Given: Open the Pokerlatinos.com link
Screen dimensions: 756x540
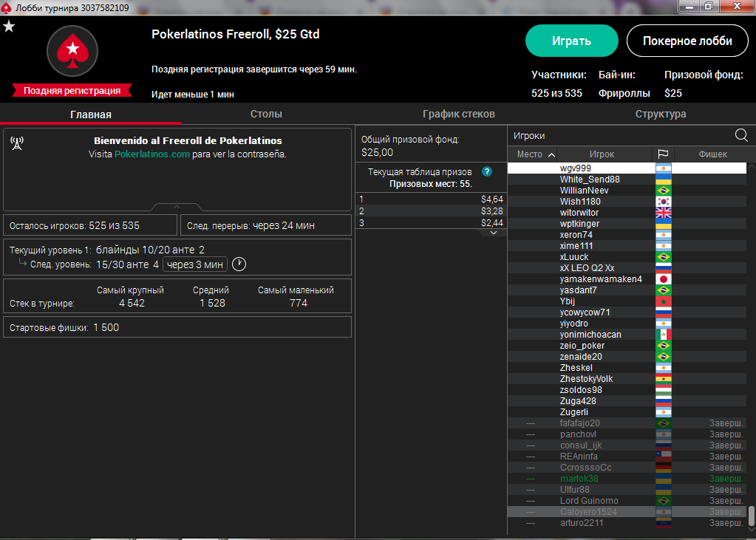Looking at the screenshot, I should click(x=152, y=155).
